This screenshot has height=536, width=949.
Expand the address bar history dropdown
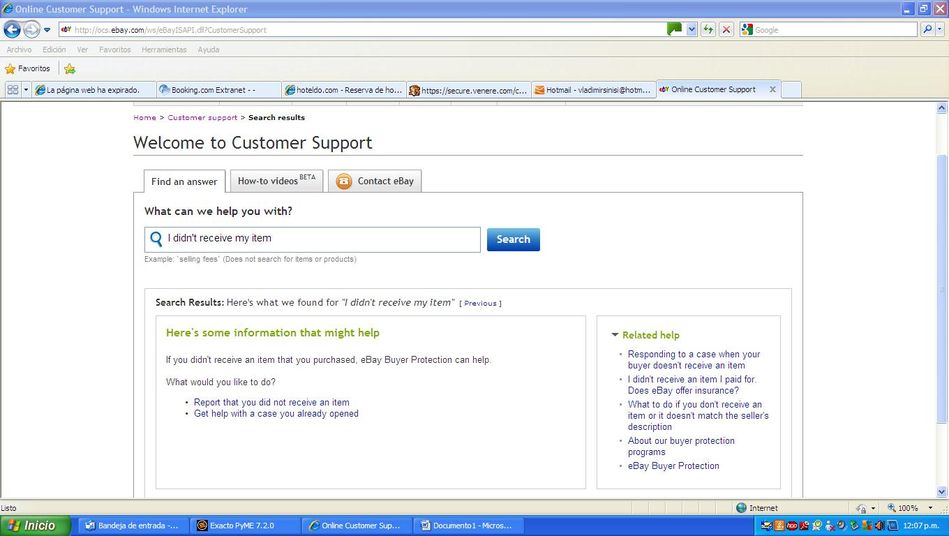coord(691,30)
